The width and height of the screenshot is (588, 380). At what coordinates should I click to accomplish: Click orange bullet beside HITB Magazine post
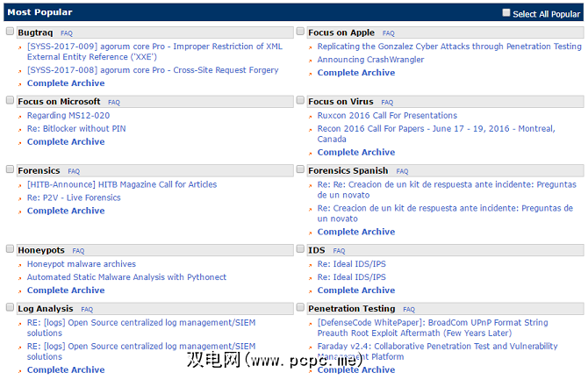(x=20, y=186)
